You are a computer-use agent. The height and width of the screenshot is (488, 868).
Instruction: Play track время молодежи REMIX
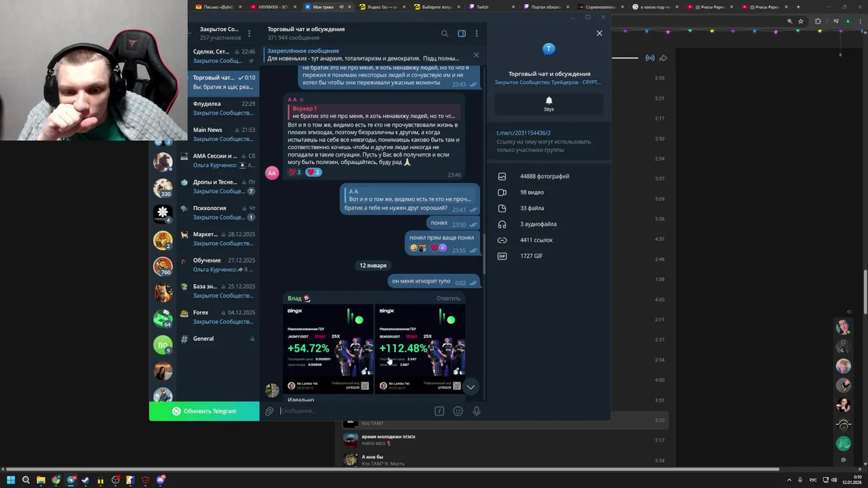[505, 440]
